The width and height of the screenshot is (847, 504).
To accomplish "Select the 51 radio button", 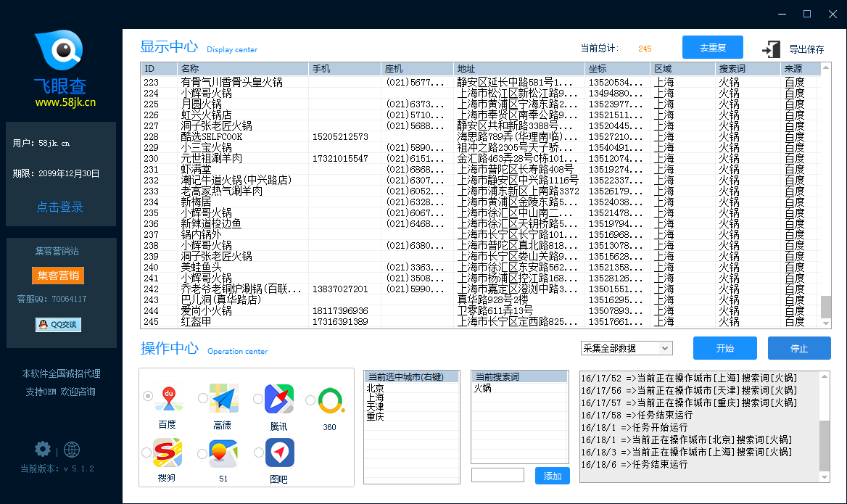I will pos(202,454).
